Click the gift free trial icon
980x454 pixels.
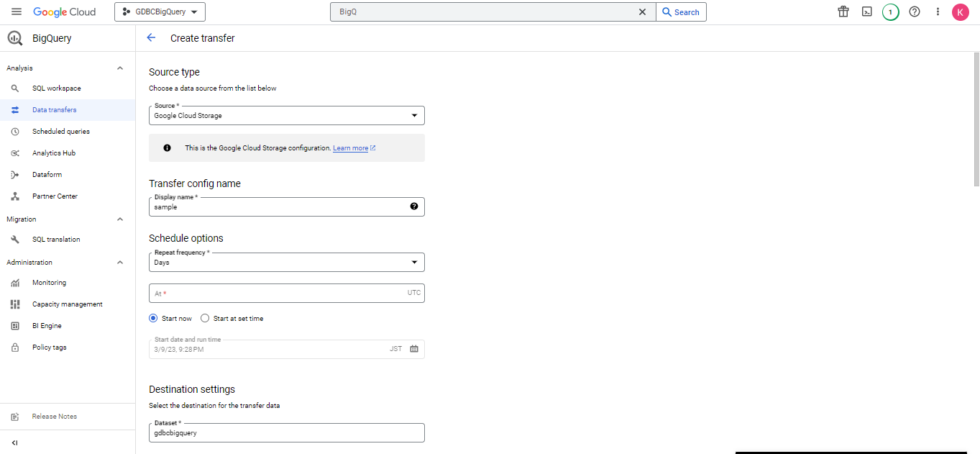point(843,12)
